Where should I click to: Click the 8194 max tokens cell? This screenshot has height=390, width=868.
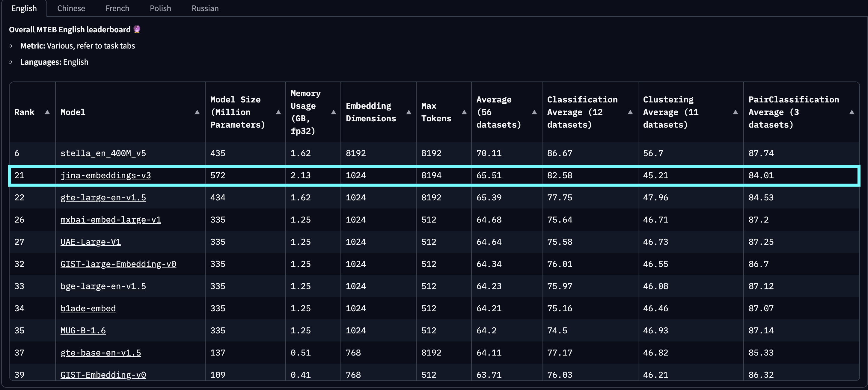pyautogui.click(x=444, y=176)
